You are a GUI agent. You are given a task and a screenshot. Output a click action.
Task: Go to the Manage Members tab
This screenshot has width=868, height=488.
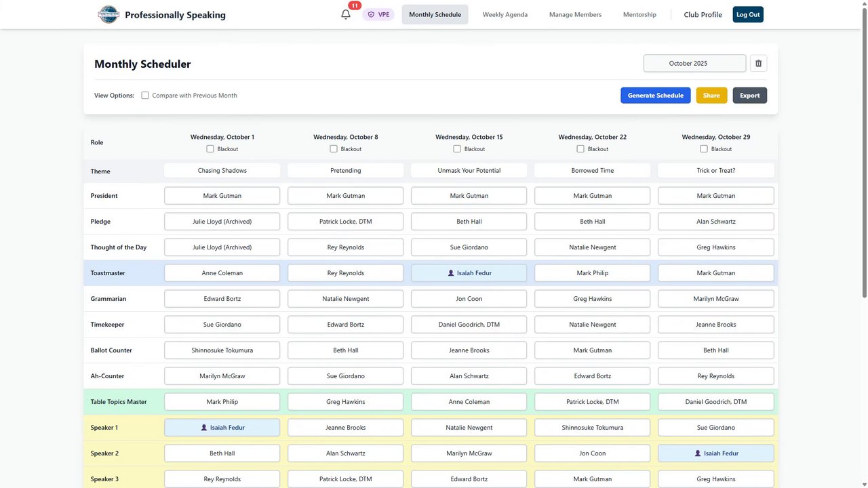tap(575, 14)
